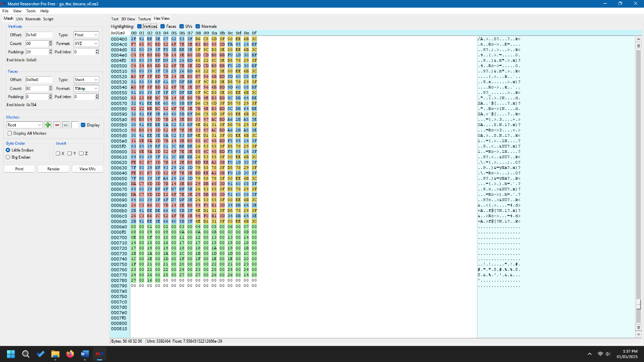Open Microsoft Word from the taskbar
This screenshot has width=644, height=362.
coord(84,354)
